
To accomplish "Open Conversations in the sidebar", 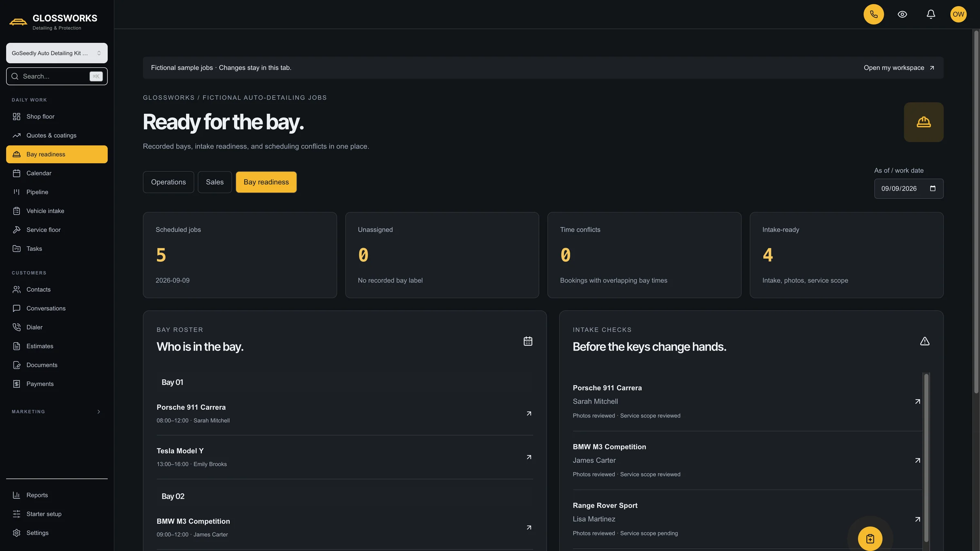I will tap(57, 308).
